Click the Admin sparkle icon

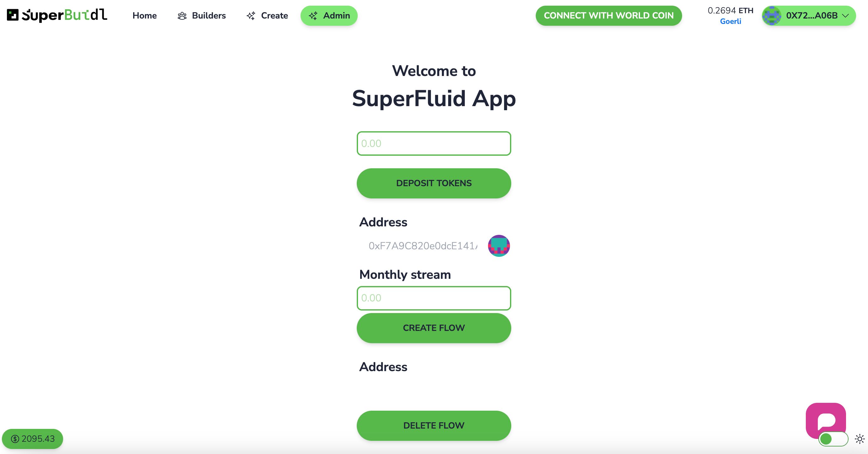(313, 15)
